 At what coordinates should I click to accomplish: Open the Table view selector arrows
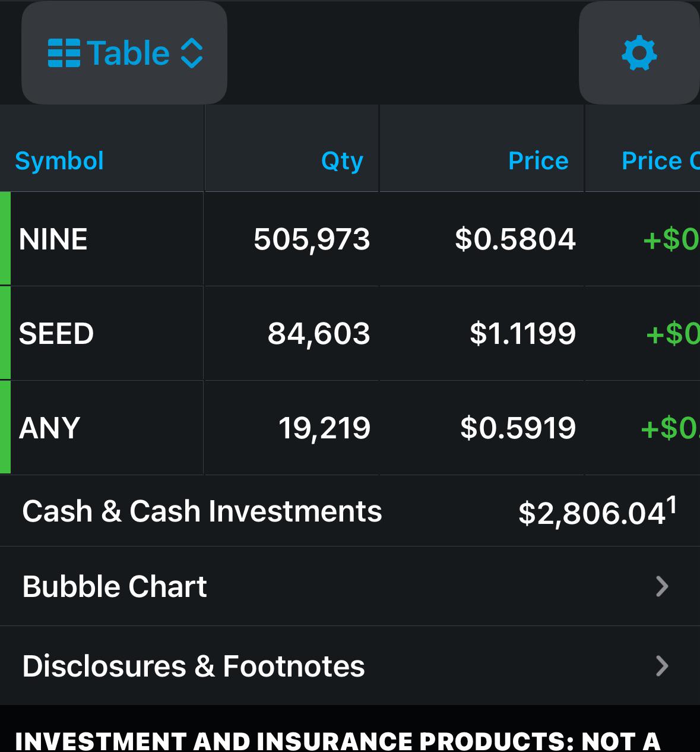[191, 53]
